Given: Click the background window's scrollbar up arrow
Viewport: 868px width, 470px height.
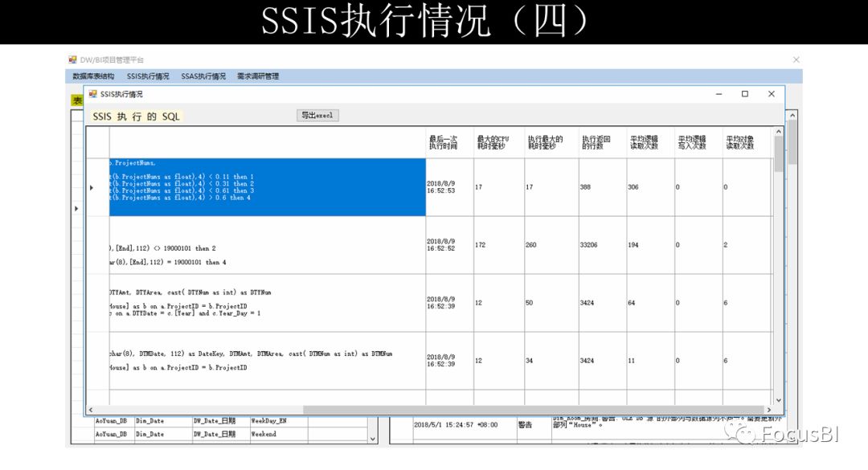Looking at the screenshot, I should [x=792, y=115].
